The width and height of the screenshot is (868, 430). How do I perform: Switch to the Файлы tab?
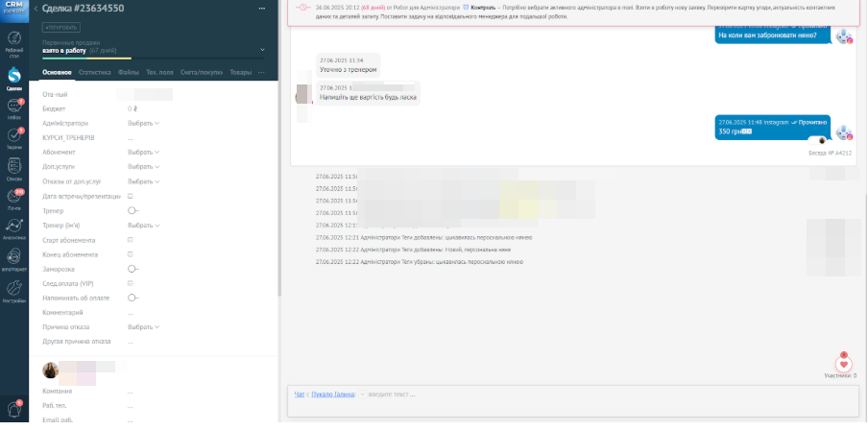(x=129, y=73)
